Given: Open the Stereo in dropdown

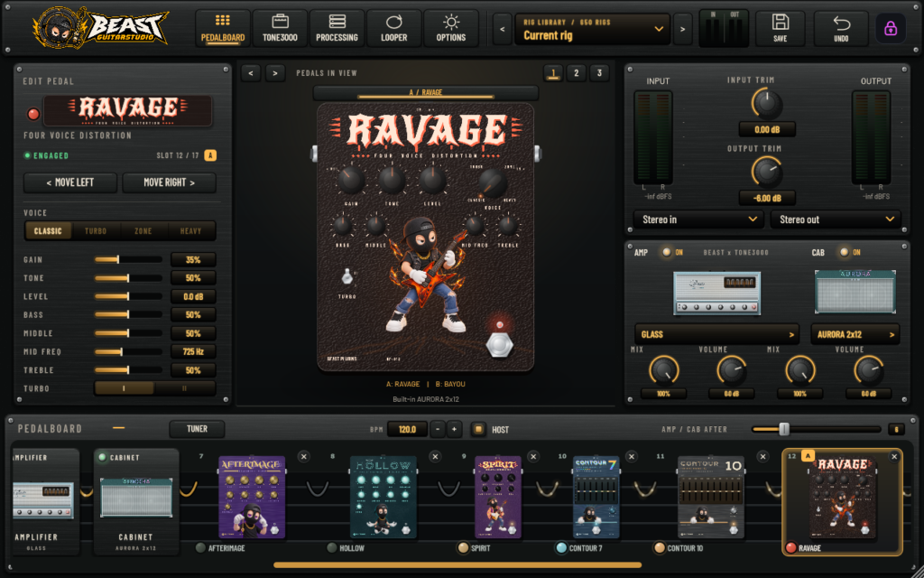Looking at the screenshot, I should pyautogui.click(x=699, y=219).
